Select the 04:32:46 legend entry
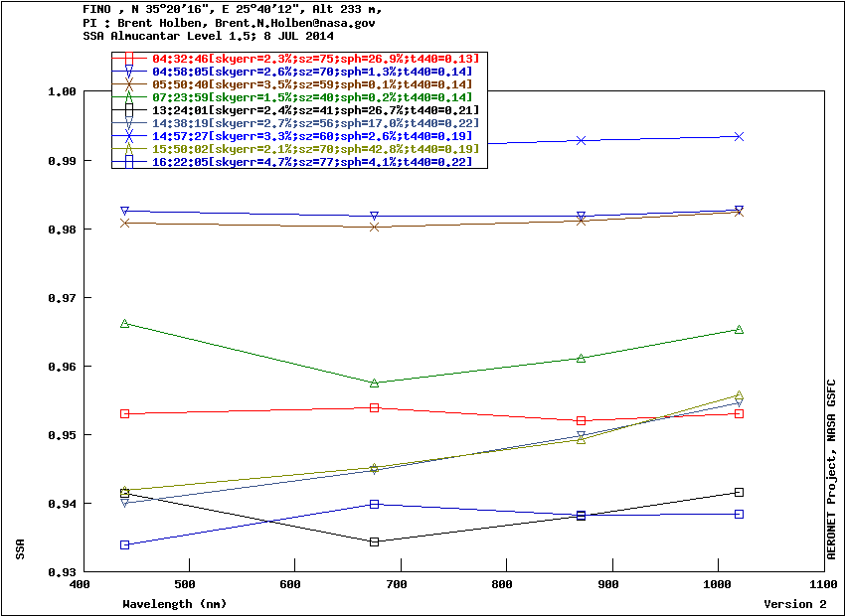This screenshot has height=616, width=845. click(298, 60)
